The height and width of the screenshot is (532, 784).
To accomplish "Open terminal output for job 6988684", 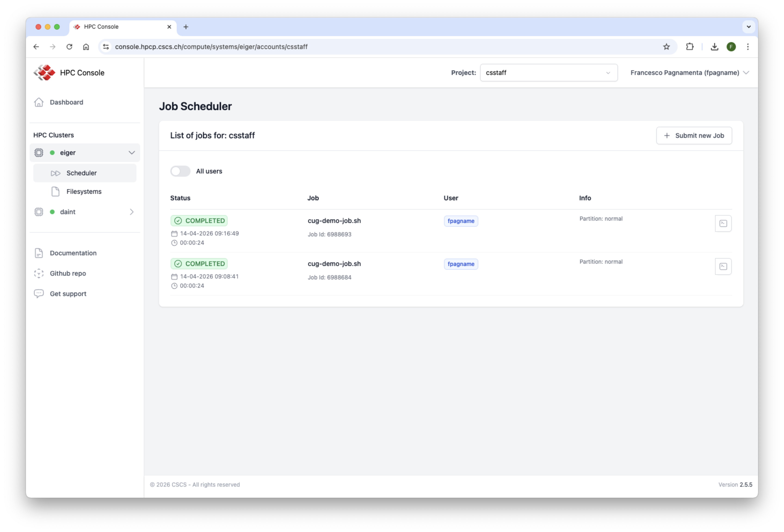I will point(723,266).
